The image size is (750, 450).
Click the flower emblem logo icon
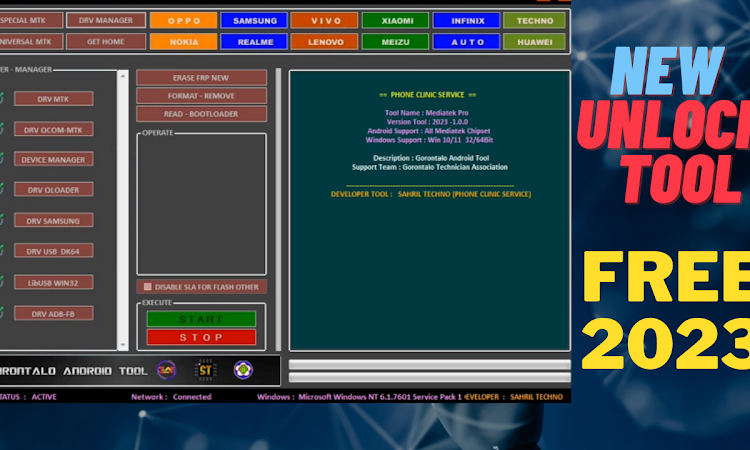(x=243, y=370)
